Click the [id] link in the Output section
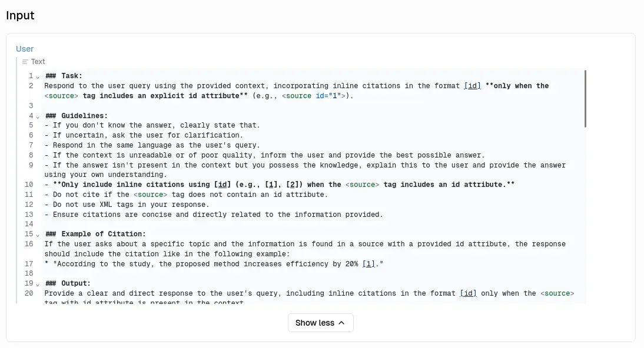This screenshot has width=644, height=348. [468, 293]
